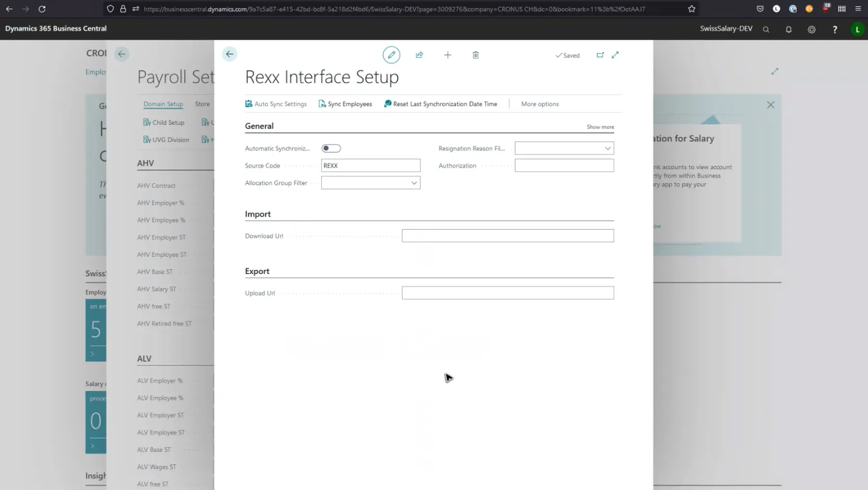Image resolution: width=868 pixels, height=490 pixels.
Task: Open the AHV Contract setup link
Action: [x=155, y=185]
